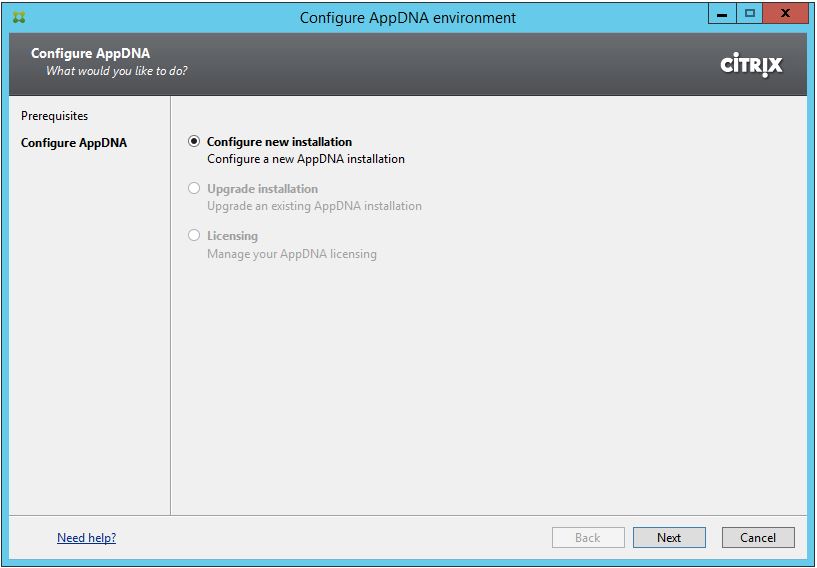Select the Configure new installation radio button
The width and height of the screenshot is (817, 568).
pos(194,142)
